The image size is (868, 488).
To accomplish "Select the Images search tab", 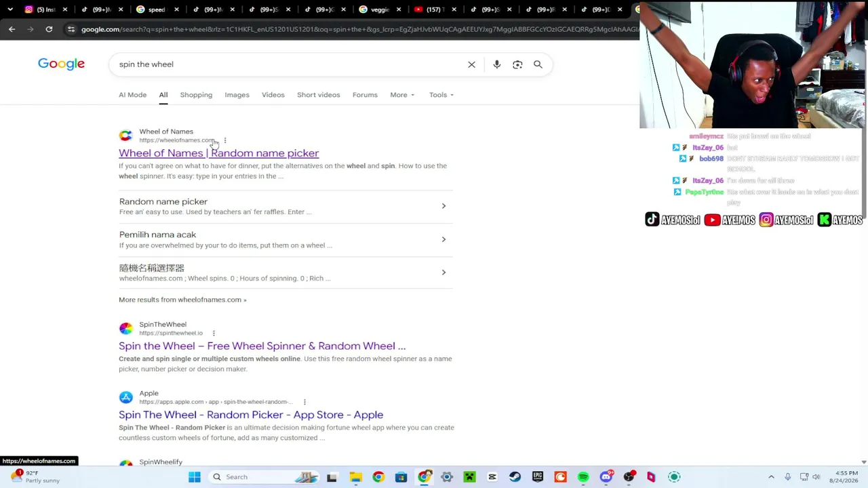I will coord(237,95).
